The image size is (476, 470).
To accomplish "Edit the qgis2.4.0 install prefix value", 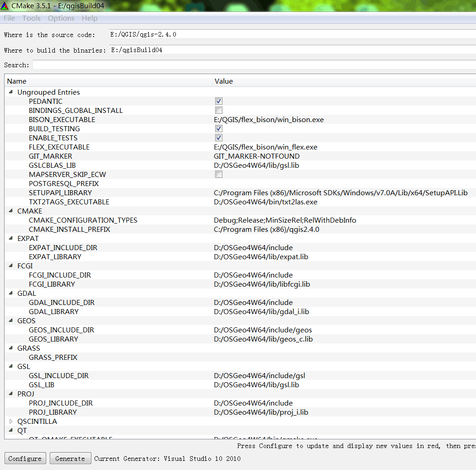I will pos(266,230).
